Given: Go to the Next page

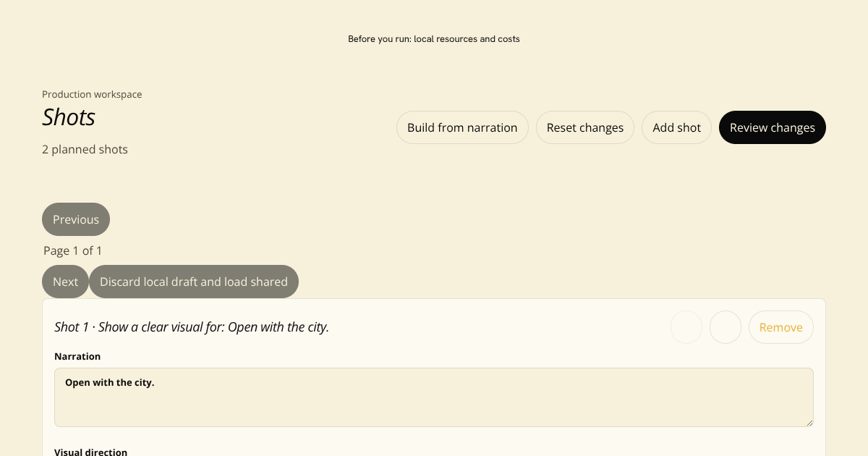Looking at the screenshot, I should coord(65,282).
